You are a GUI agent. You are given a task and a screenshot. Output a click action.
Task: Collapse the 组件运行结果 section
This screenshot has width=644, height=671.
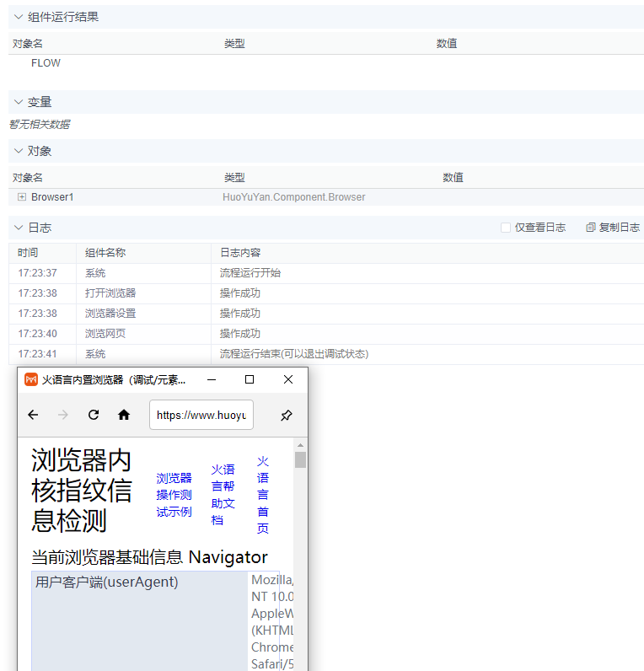pyautogui.click(x=19, y=17)
